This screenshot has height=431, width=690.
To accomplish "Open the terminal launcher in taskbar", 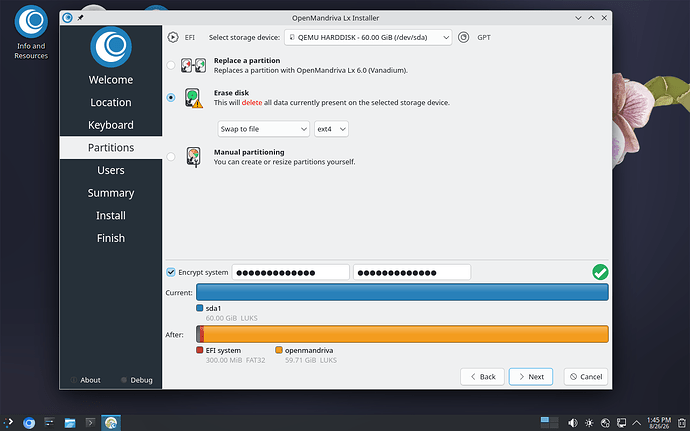I will pos(90,423).
